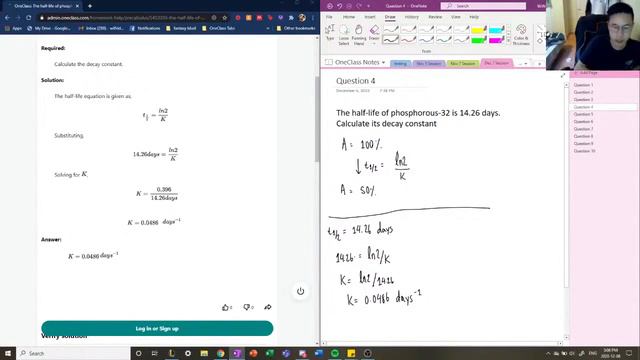Open the OneClass Notes notebook dropdown
This screenshot has width=640, height=360.
tap(383, 62)
